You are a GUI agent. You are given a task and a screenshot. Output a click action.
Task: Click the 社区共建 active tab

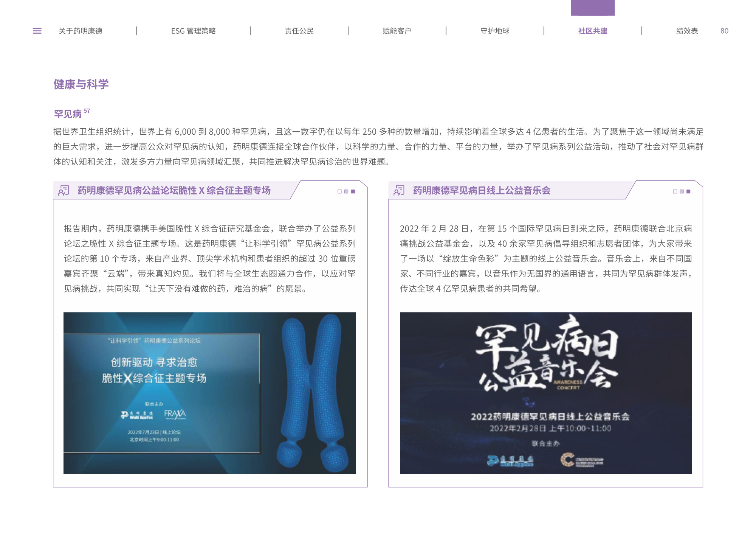(x=592, y=31)
